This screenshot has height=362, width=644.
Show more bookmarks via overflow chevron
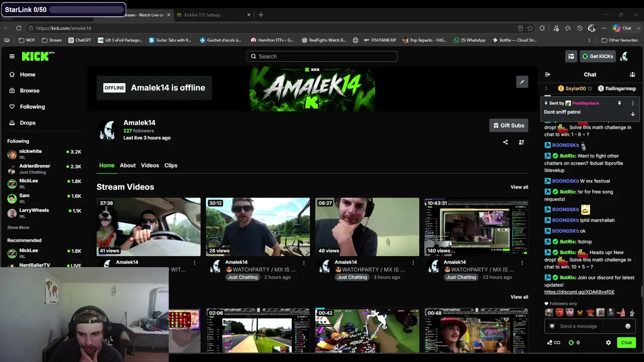(x=589, y=40)
